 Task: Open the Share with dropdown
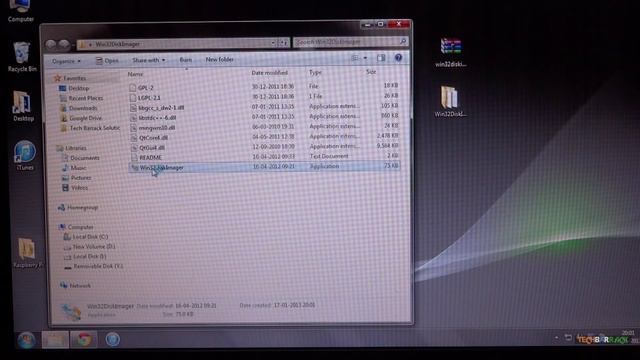(149, 60)
